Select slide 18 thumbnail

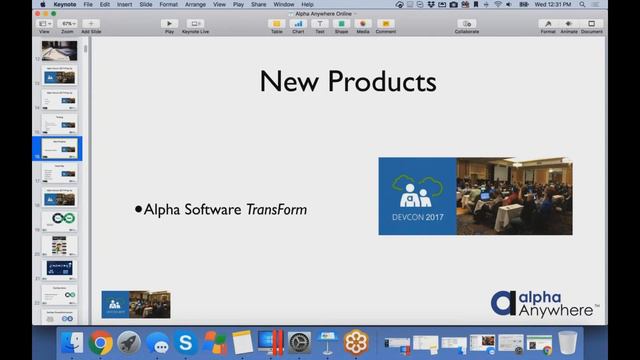(59, 197)
